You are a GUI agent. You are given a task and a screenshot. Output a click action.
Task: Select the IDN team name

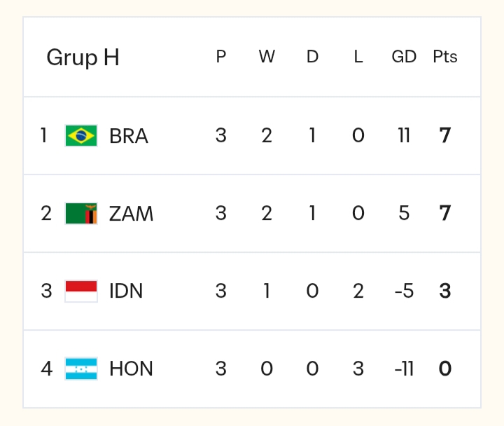tap(126, 291)
